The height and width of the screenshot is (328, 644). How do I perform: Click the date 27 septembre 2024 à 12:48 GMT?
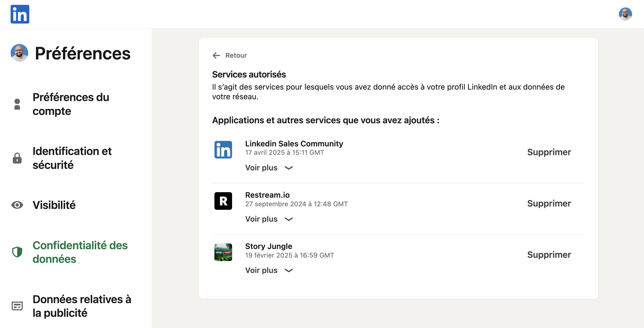point(296,204)
